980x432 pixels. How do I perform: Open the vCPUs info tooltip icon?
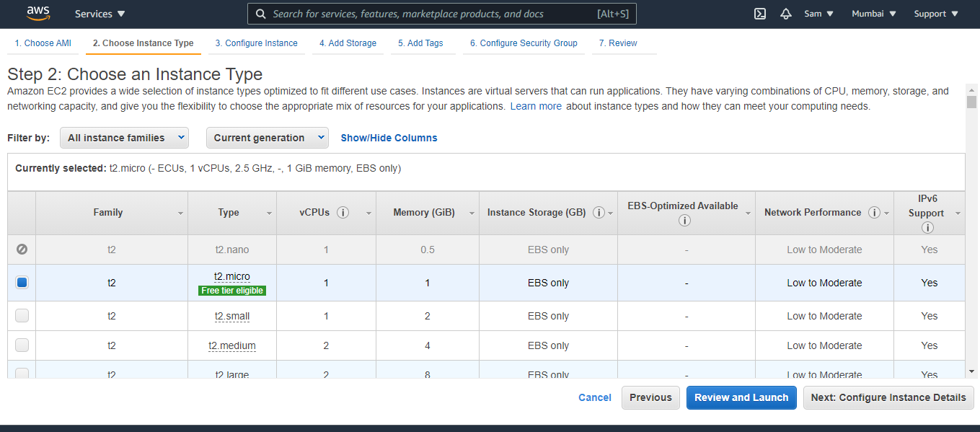(x=343, y=212)
